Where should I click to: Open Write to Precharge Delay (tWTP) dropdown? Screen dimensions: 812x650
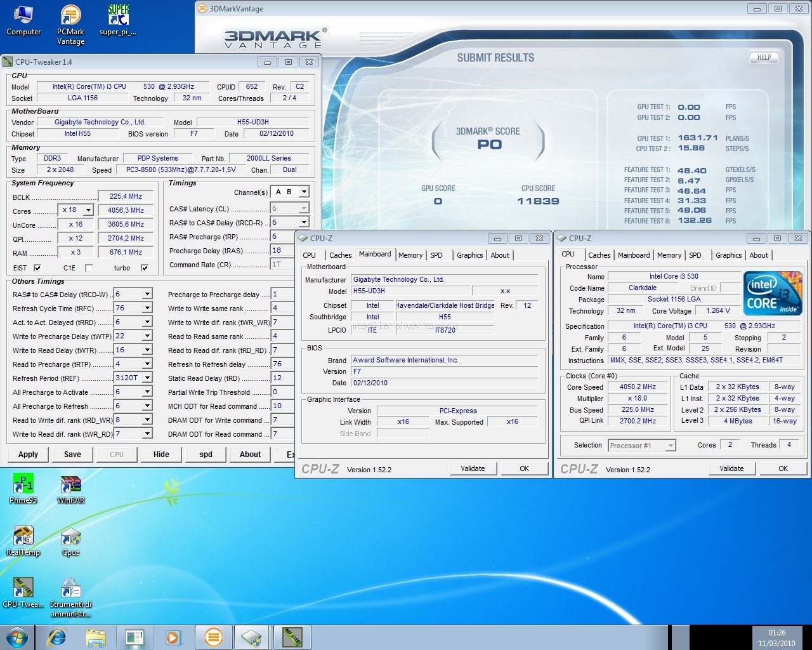click(x=147, y=336)
